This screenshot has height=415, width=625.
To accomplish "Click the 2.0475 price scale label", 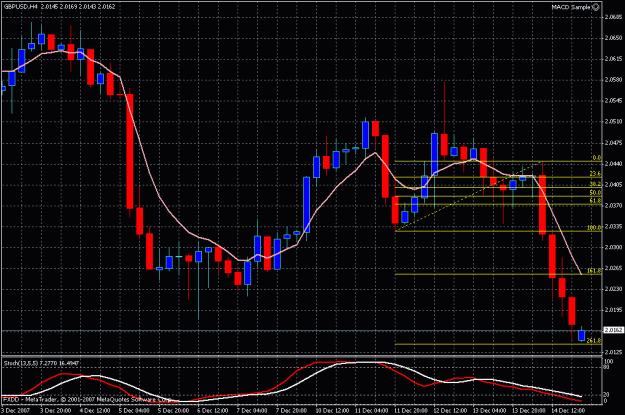I will 613,142.
